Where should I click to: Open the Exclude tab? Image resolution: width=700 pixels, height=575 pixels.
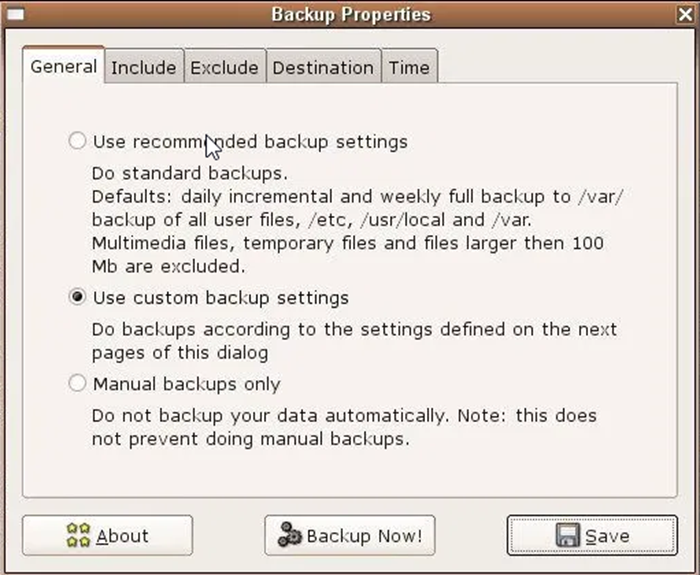(225, 67)
